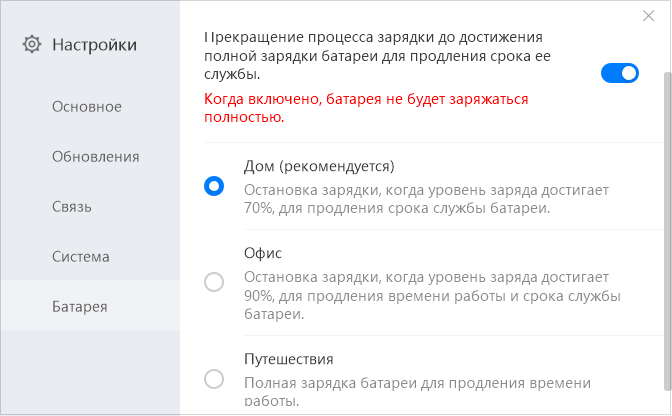Screen dimensions: 672x416
Task: Select the Офис radio button
Action: [x=214, y=282]
